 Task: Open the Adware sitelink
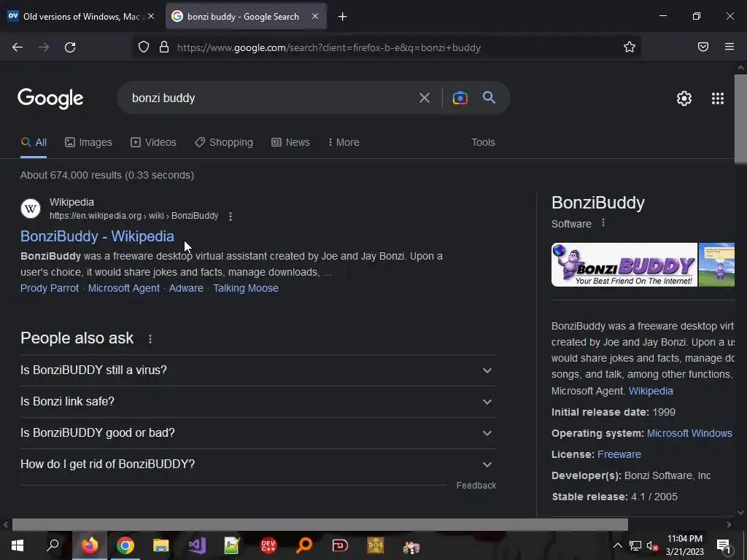pyautogui.click(x=186, y=288)
